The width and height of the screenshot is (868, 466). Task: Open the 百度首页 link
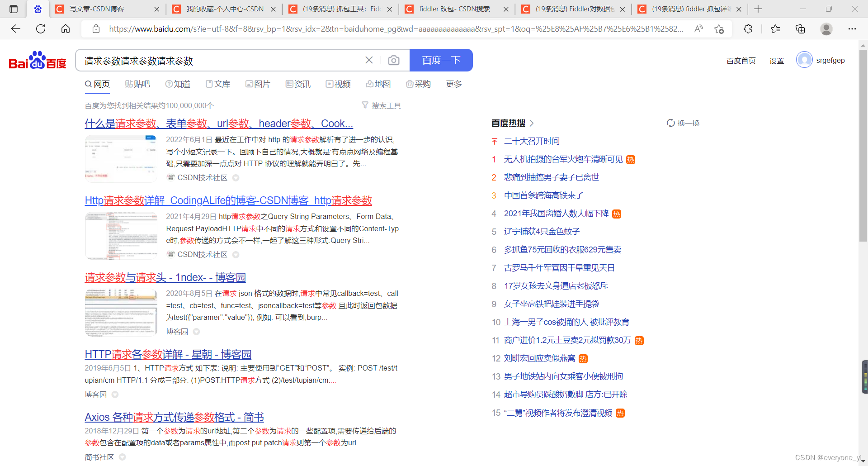pos(741,61)
